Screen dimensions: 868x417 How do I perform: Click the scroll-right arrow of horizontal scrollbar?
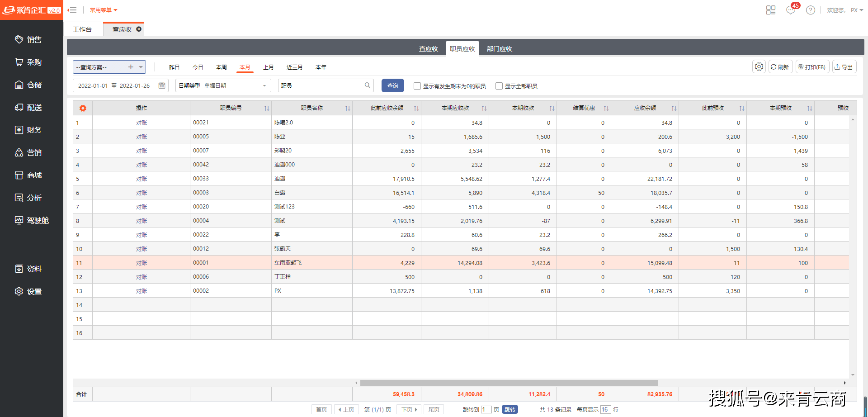(844, 383)
